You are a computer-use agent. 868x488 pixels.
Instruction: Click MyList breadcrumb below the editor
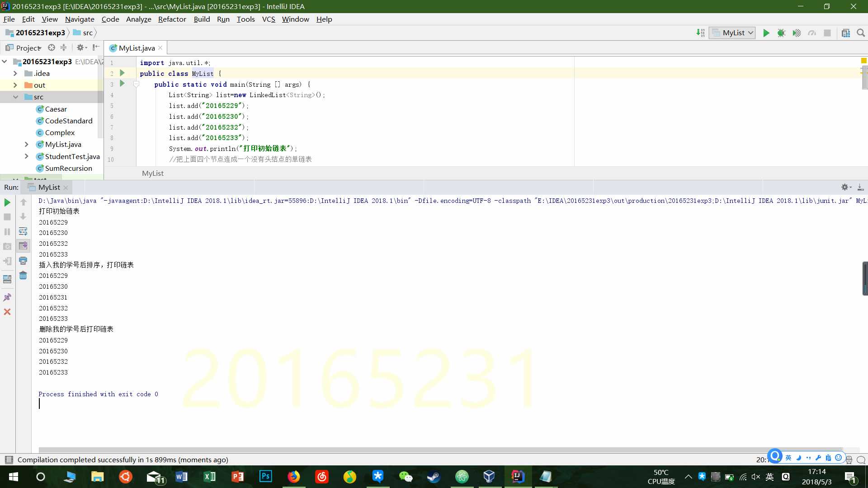click(x=153, y=173)
